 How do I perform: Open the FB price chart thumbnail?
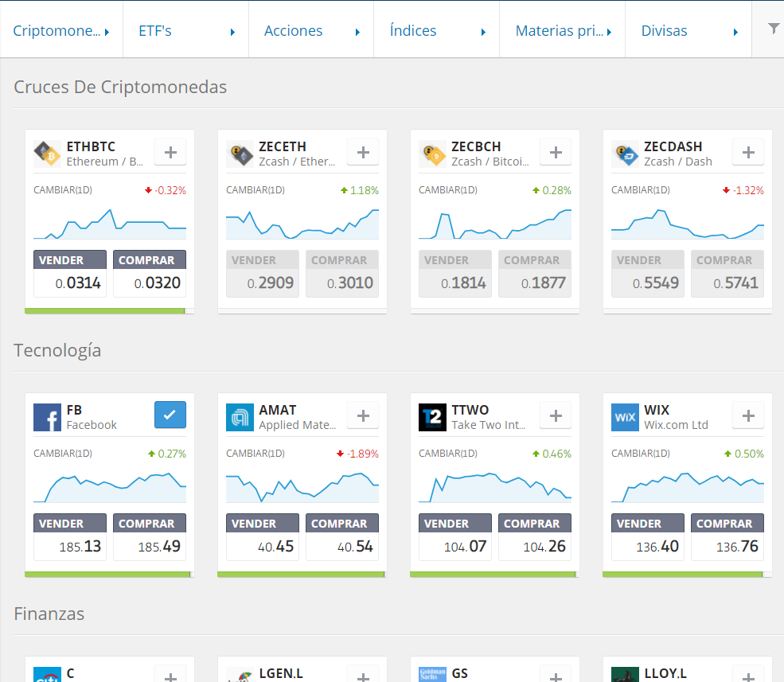click(x=110, y=488)
